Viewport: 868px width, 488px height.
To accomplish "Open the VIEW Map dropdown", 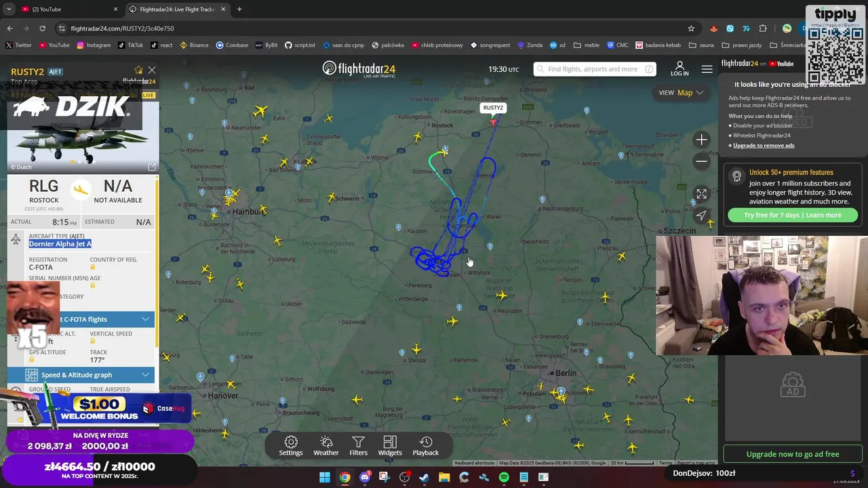I will (x=681, y=93).
